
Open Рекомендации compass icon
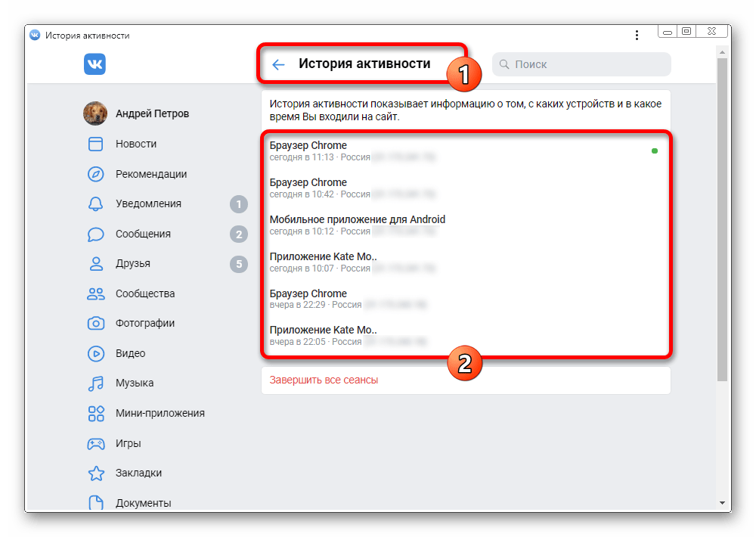95,174
